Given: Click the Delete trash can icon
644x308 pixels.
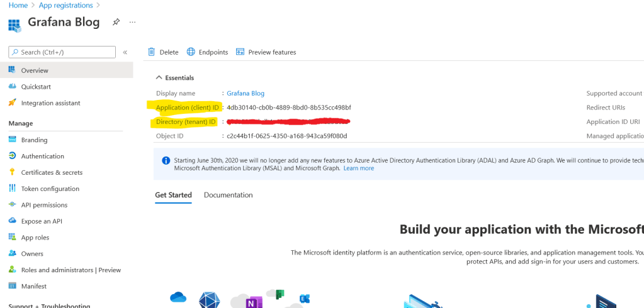Looking at the screenshot, I should [152, 52].
